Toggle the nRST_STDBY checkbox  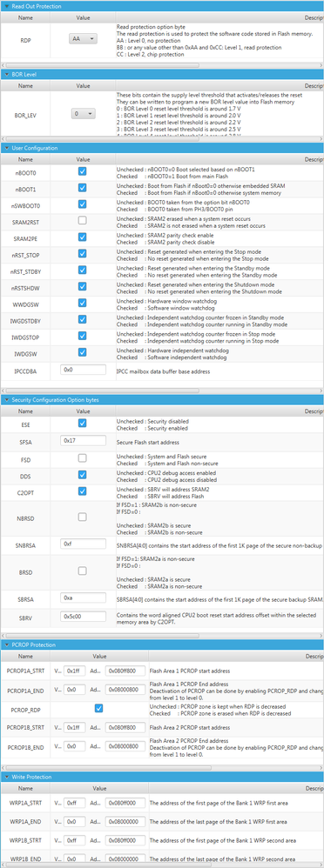(82, 270)
